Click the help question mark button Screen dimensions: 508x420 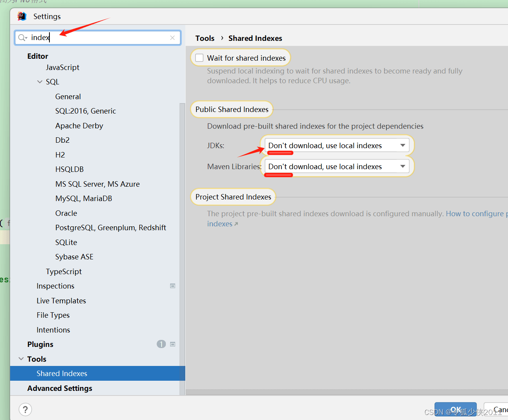25,409
